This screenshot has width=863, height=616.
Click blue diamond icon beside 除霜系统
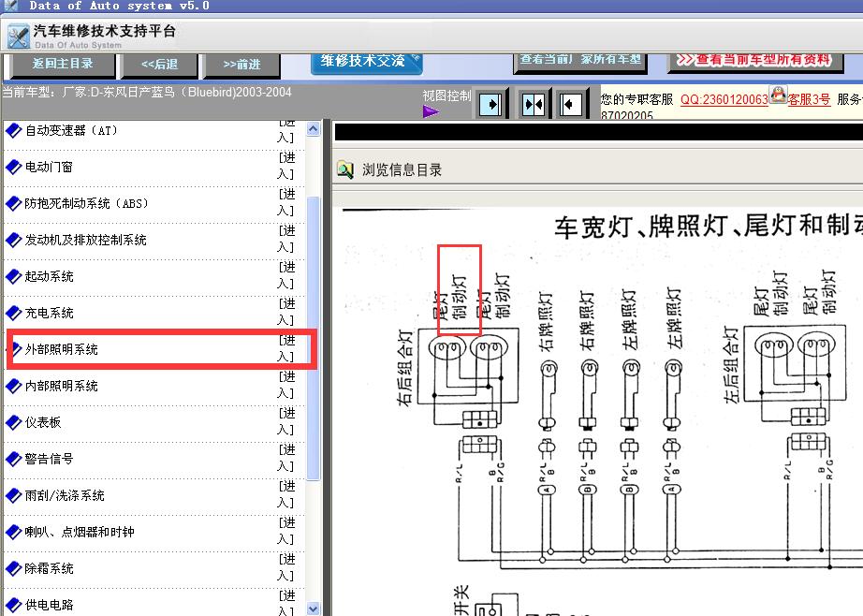pos(13,568)
